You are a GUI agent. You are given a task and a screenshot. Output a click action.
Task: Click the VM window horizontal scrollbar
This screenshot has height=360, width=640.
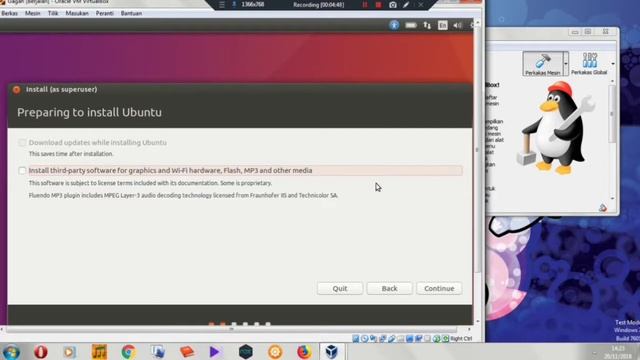pos(231,329)
